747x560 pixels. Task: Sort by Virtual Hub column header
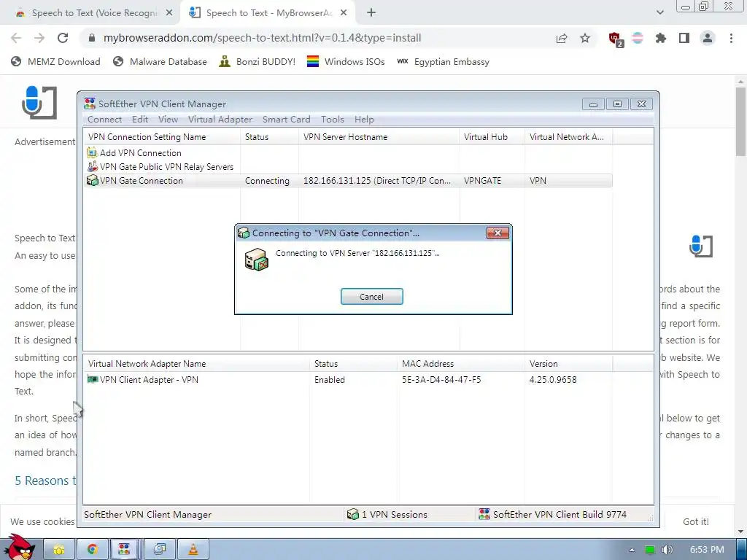tap(492, 136)
